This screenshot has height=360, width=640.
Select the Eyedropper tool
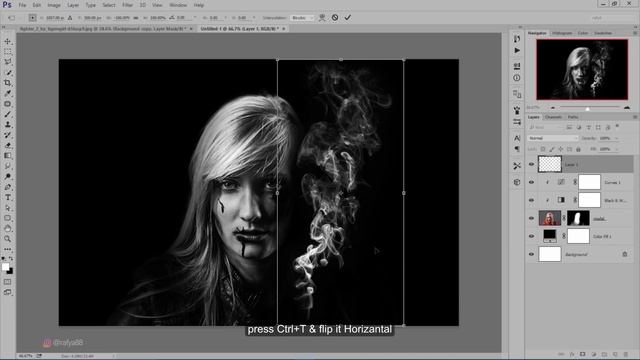tap(8, 93)
